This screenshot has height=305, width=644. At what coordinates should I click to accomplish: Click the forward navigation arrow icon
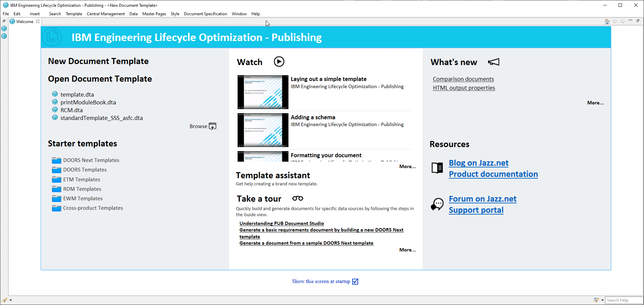623,21
